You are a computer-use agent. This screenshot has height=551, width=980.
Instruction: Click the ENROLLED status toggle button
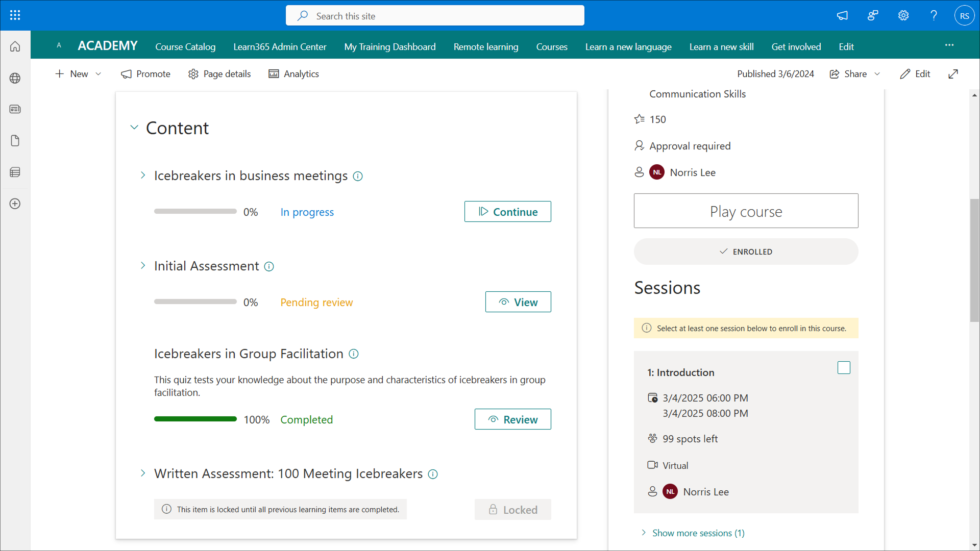[746, 252]
